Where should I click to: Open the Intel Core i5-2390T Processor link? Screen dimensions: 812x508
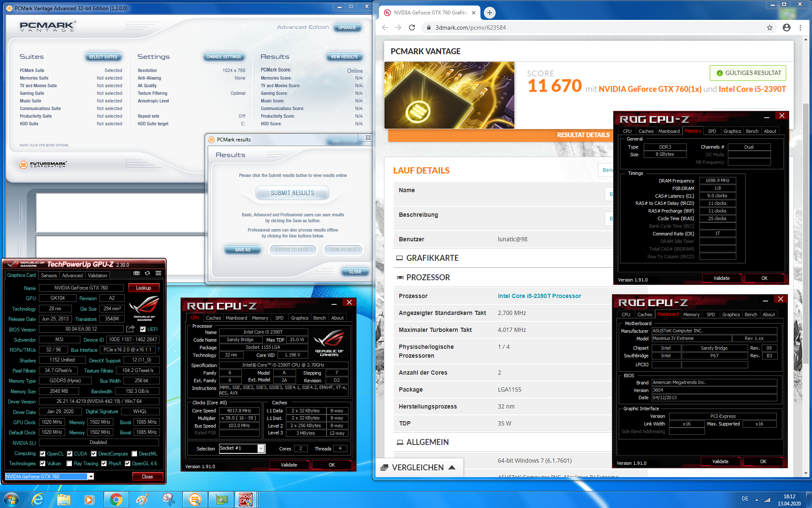coord(539,296)
